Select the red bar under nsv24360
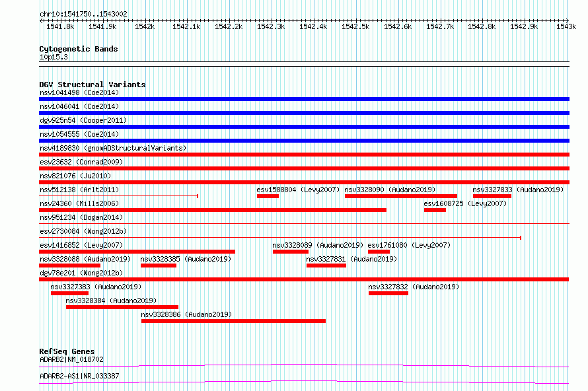 [213, 210]
